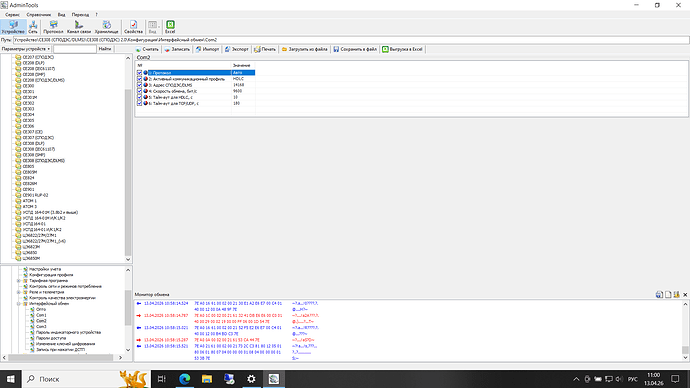
Task: Open Settings gear from taskbar
Action: (251, 379)
